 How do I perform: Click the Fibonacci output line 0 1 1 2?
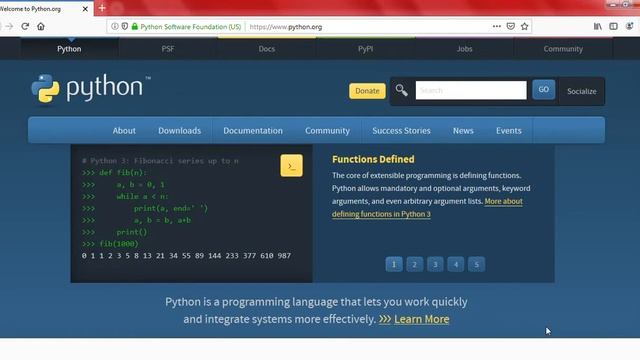[186, 256]
